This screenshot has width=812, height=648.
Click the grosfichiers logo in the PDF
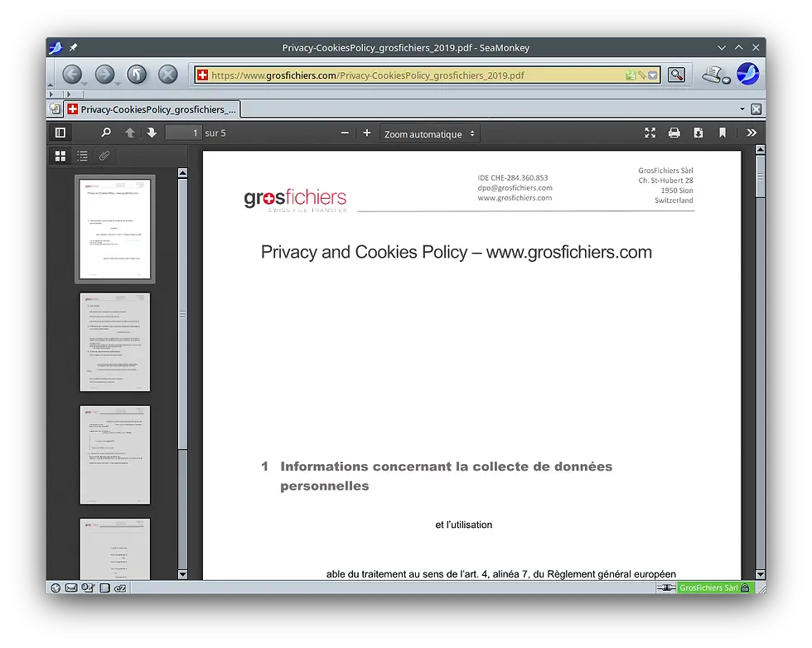[x=295, y=200]
